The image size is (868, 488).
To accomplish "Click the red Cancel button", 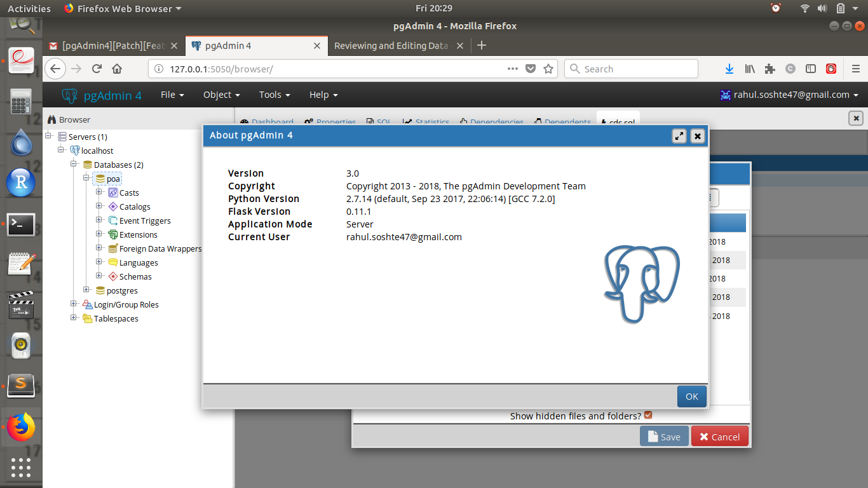I will 719,437.
